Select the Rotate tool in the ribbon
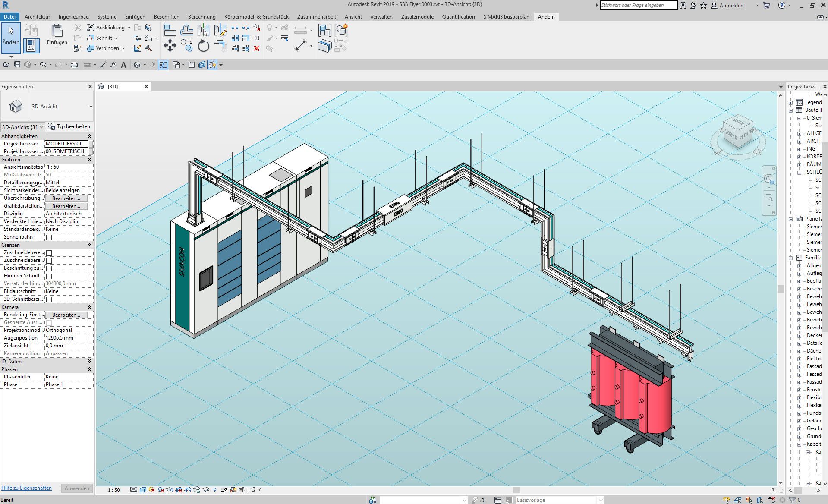The width and height of the screenshot is (828, 504). point(203,46)
